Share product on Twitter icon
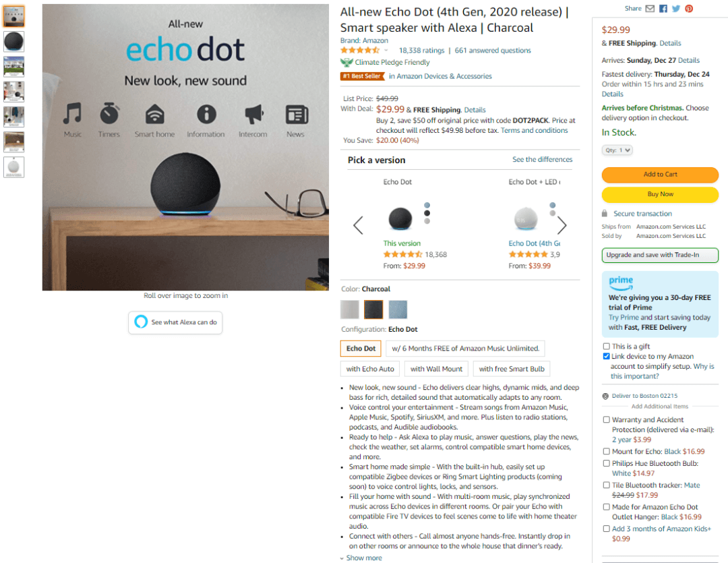Screen dimensions: 728x563 pyautogui.click(x=676, y=9)
